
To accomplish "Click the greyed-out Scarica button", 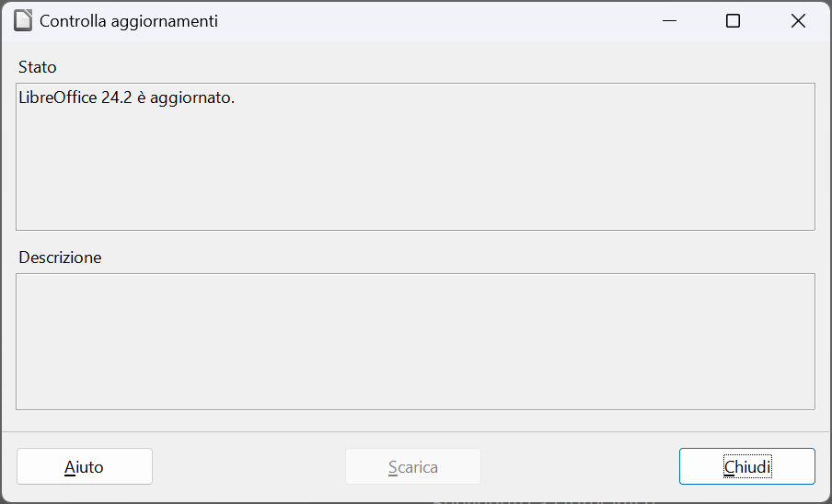I will pyautogui.click(x=413, y=466).
